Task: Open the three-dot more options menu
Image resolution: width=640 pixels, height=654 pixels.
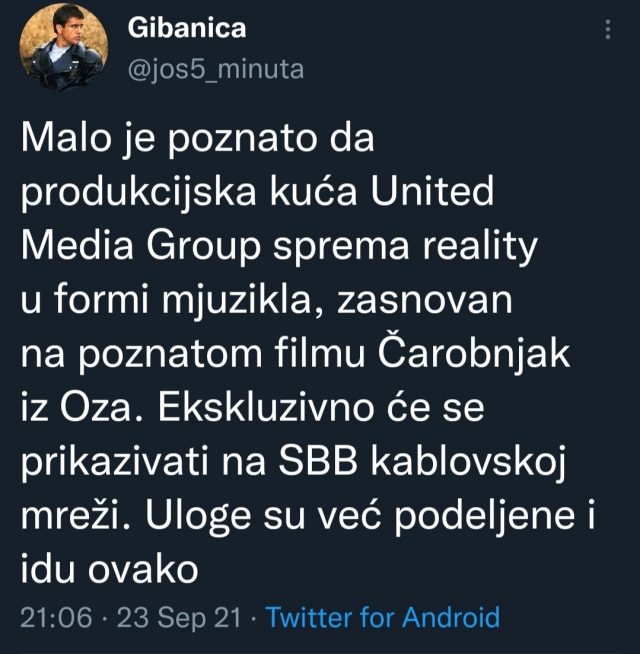Action: 608,30
